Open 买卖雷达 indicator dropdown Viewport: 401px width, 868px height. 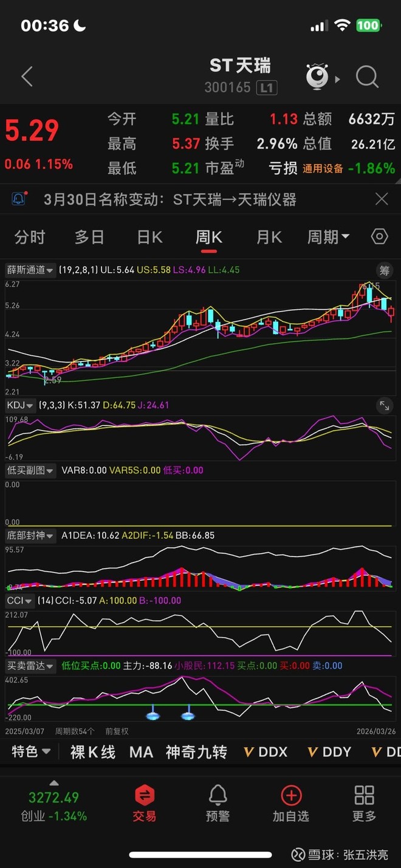30,666
